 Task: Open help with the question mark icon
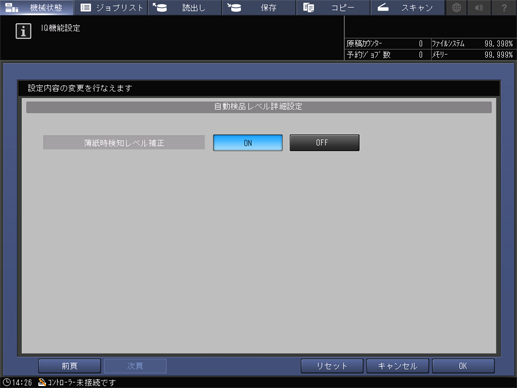(x=504, y=7)
